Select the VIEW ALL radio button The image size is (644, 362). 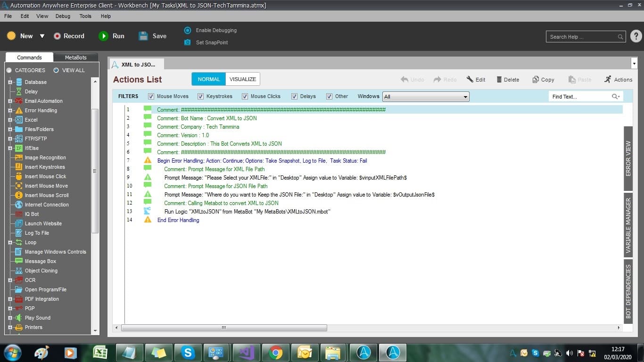click(56, 70)
